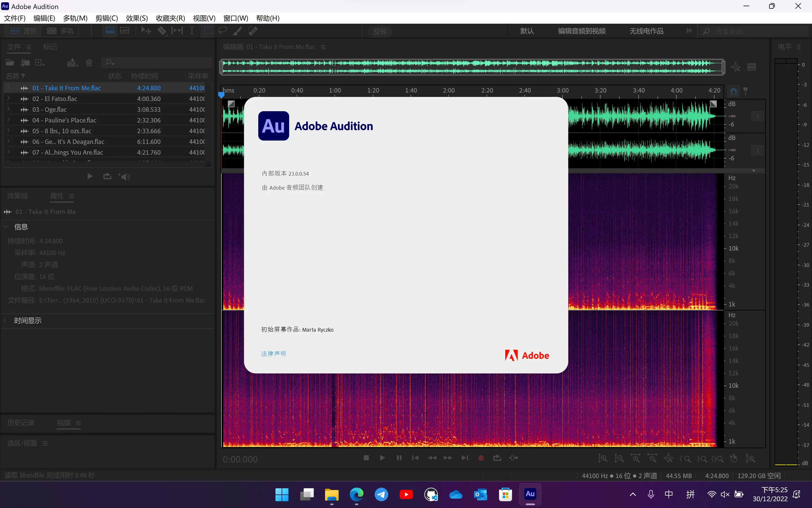The height and width of the screenshot is (508, 812).
Task: Select the 默认 workspace
Action: point(527,31)
